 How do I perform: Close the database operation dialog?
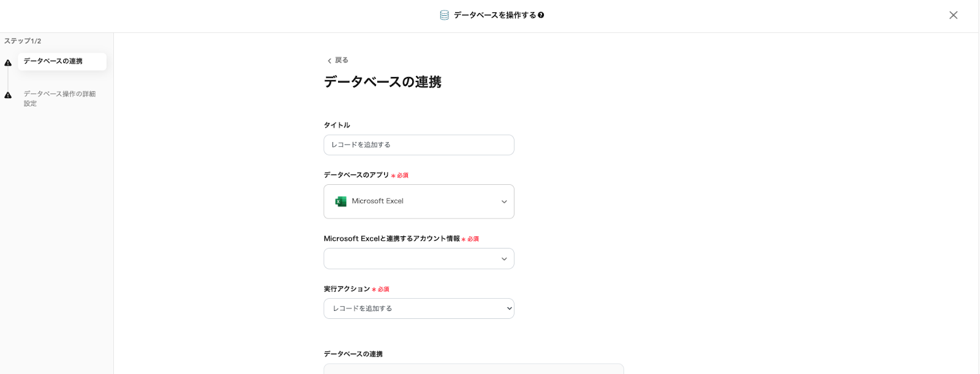[953, 15]
